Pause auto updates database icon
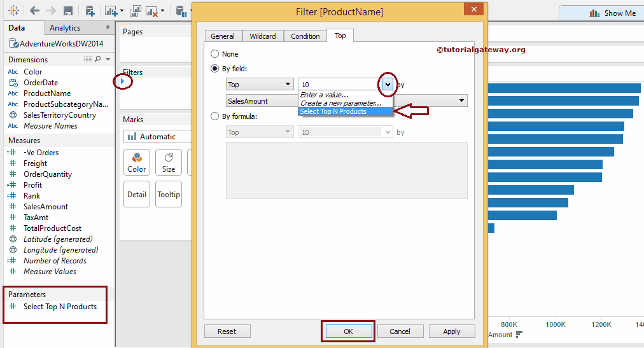The width and height of the screenshot is (644, 348). click(181, 11)
